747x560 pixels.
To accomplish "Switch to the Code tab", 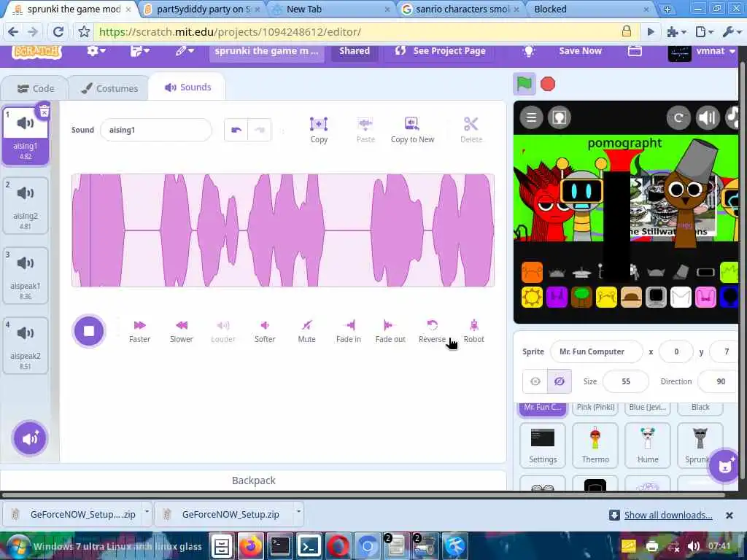I will coord(35,88).
